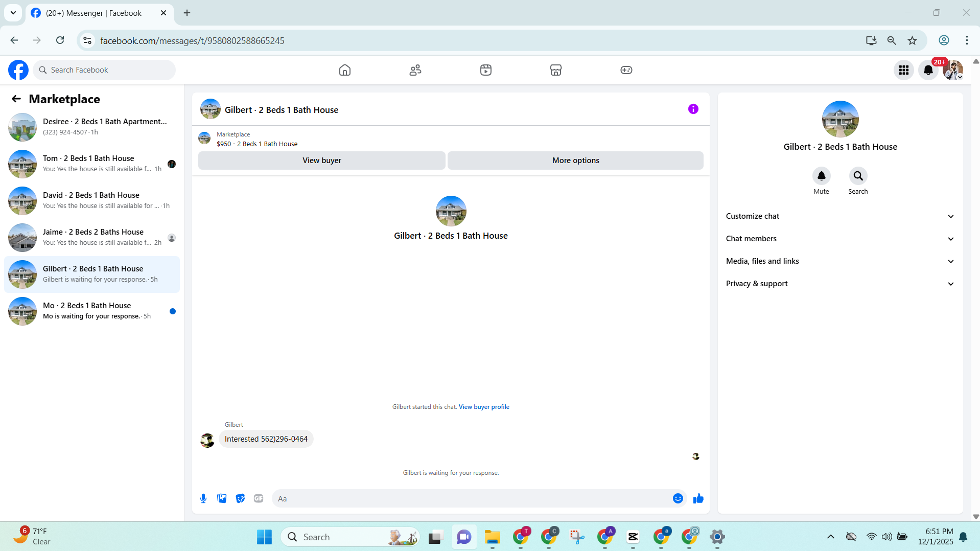980x551 pixels.
Task: Open the Facebook menu grid icon
Action: pos(904,70)
